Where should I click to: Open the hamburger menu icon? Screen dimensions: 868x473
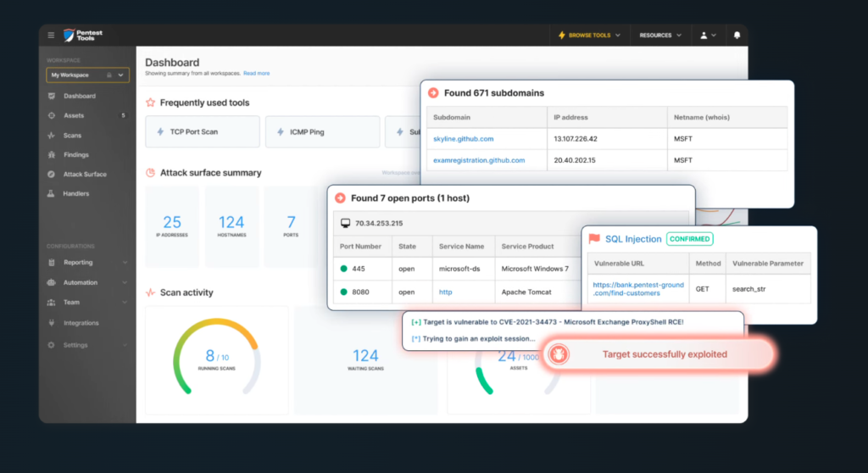point(51,35)
